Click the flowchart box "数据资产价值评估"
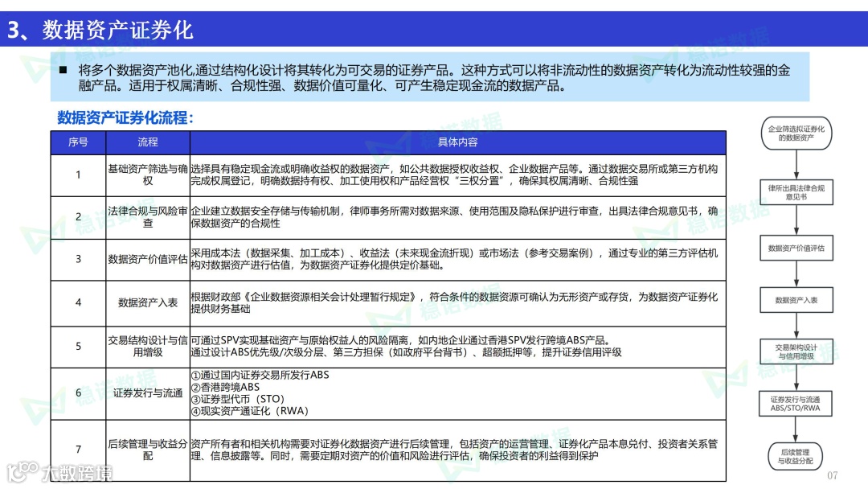 click(x=796, y=248)
